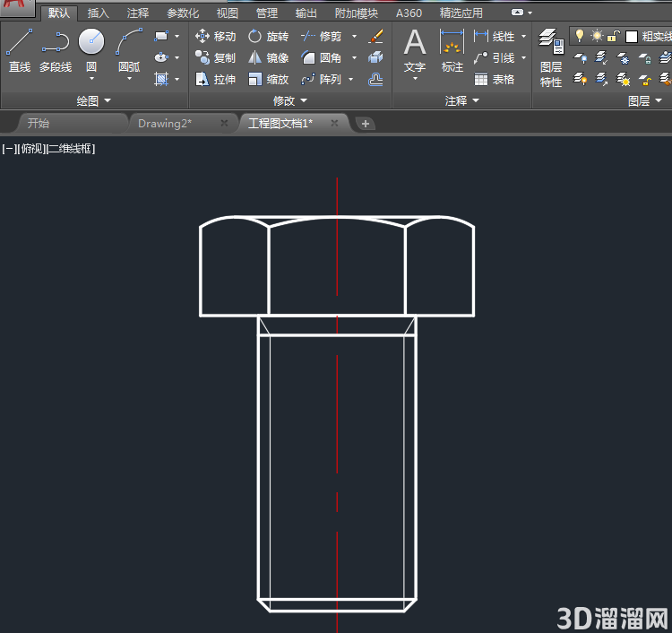Open the A360 ribbon tab
This screenshot has height=633, width=672.
click(409, 13)
